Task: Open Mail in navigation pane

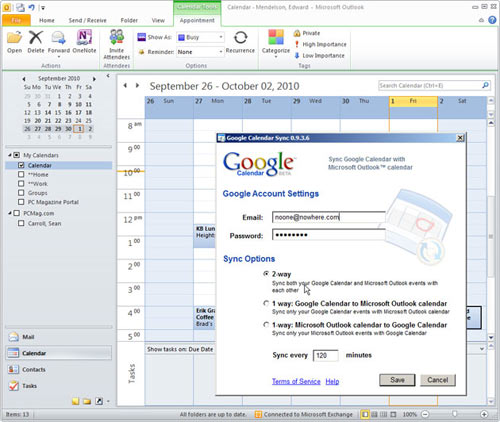Action: [x=58, y=337]
